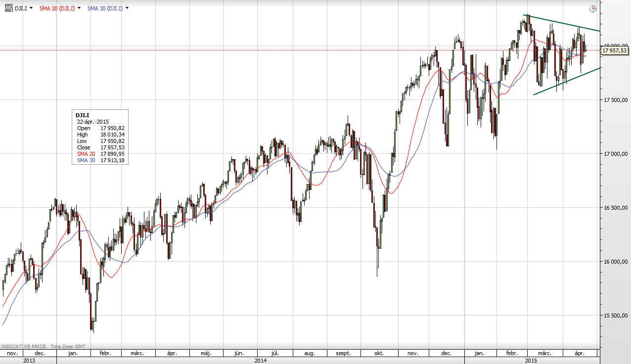Click the 2015 year label on the time axis
This screenshot has height=364, width=631.
pyautogui.click(x=531, y=361)
